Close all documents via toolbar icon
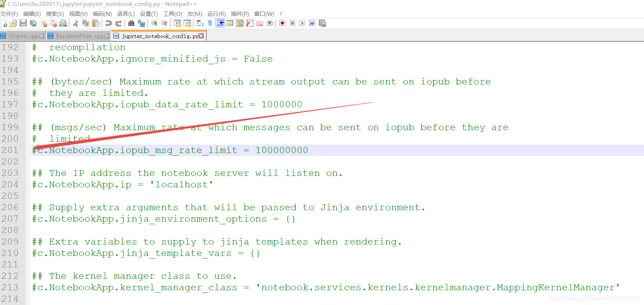Screen dimensions: 644x305 [53, 23]
